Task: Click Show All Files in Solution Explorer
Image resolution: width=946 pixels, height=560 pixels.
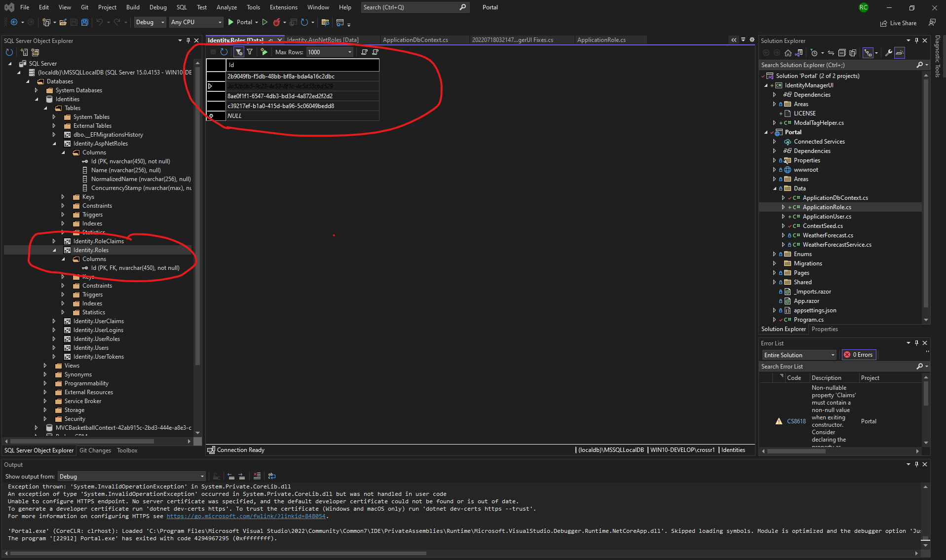Action: 853,53
